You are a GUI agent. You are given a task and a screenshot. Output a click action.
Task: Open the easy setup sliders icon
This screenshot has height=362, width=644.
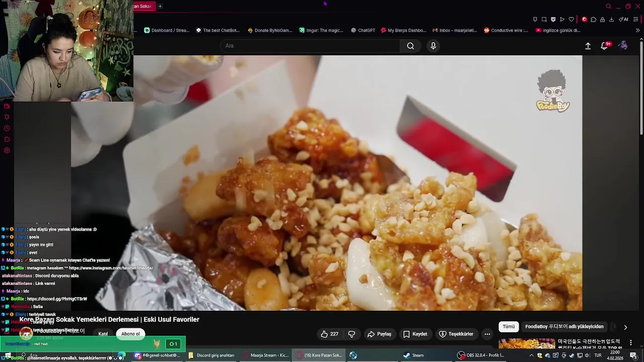(636, 20)
